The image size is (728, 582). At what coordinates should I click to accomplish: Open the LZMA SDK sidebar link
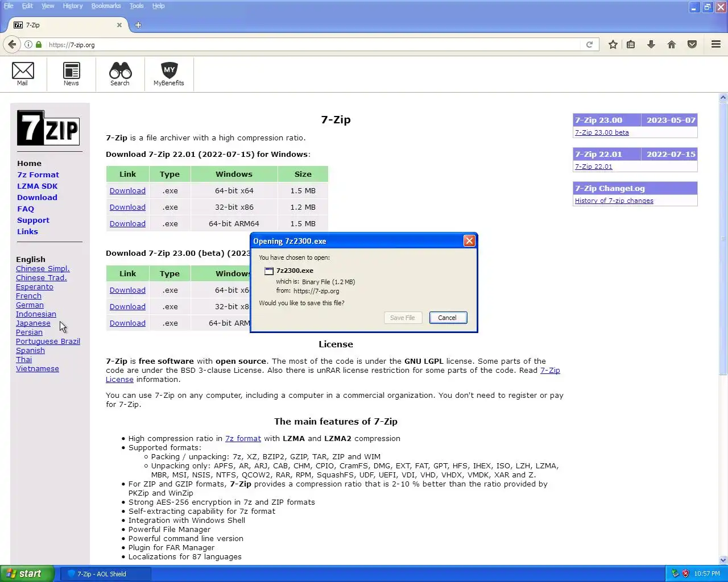[x=38, y=186]
